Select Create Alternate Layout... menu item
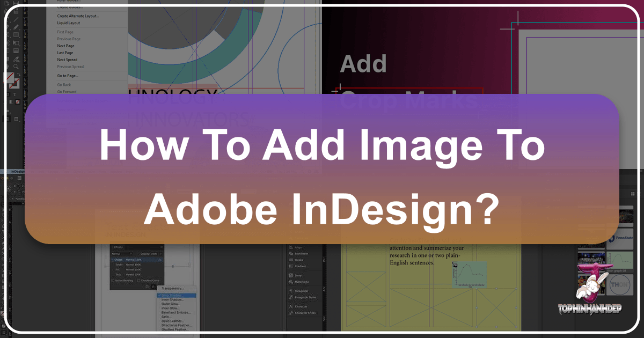 pyautogui.click(x=78, y=16)
